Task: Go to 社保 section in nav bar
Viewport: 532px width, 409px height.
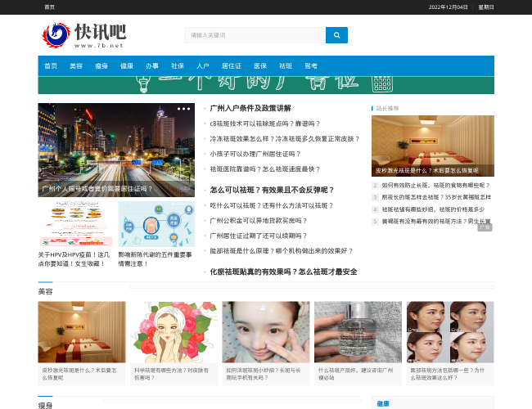Action: [x=178, y=66]
